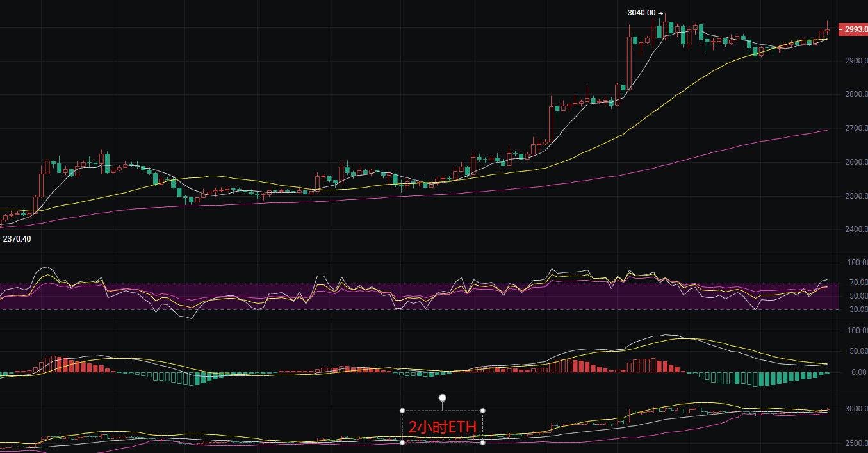The width and height of the screenshot is (868, 453).
Task: Click the latest candlestick beside the price tag
Action: coord(828,29)
